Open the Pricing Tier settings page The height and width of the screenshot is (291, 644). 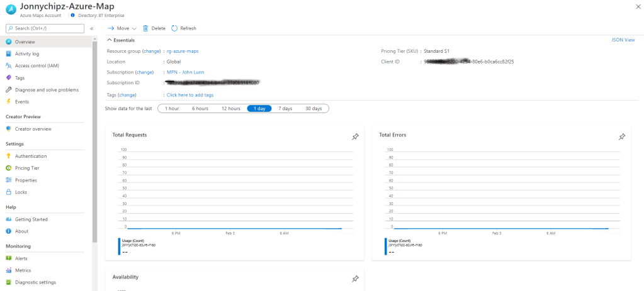coord(27,168)
